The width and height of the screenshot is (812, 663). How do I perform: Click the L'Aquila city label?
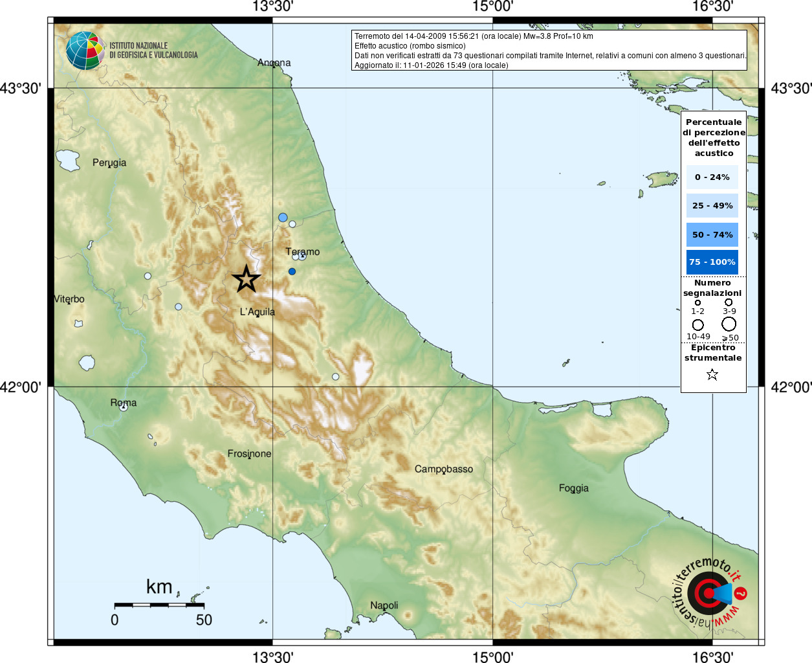[x=258, y=312]
